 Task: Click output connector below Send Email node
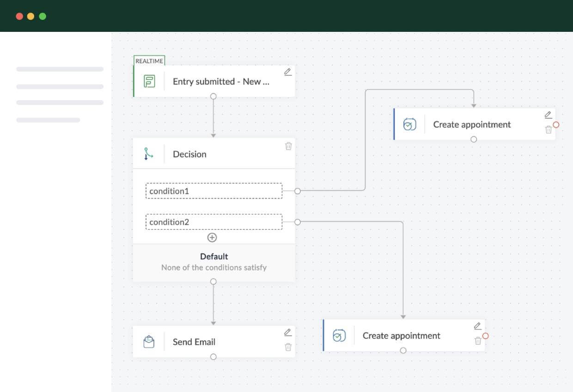(x=213, y=357)
